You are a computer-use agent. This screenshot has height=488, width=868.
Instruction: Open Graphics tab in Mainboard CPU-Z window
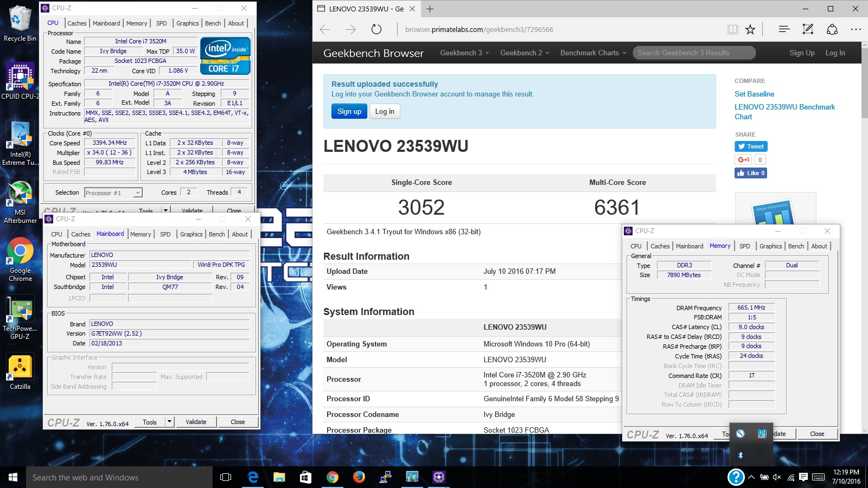tap(192, 234)
